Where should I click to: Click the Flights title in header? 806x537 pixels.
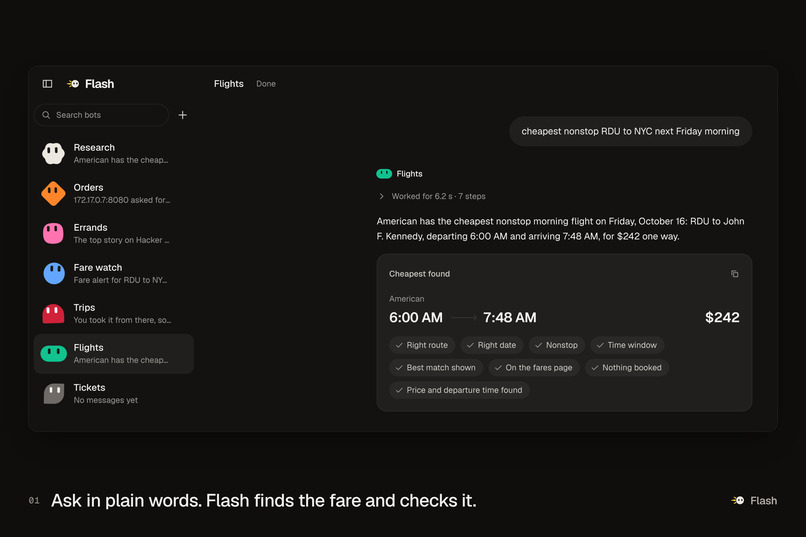click(229, 84)
